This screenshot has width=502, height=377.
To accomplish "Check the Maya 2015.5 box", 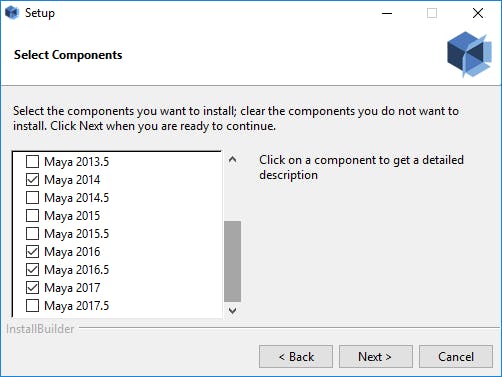I will pyautogui.click(x=32, y=234).
